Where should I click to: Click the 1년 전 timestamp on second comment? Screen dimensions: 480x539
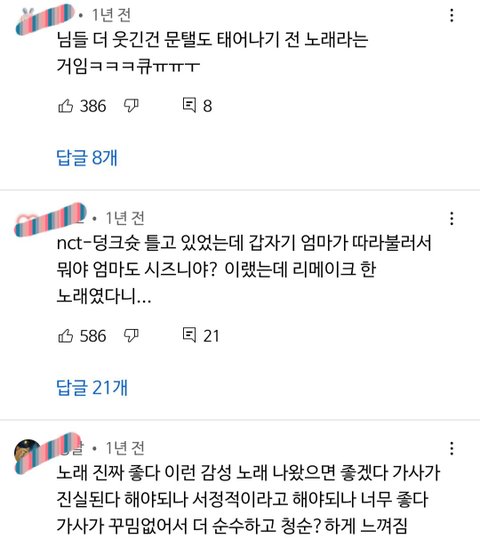pos(125,218)
